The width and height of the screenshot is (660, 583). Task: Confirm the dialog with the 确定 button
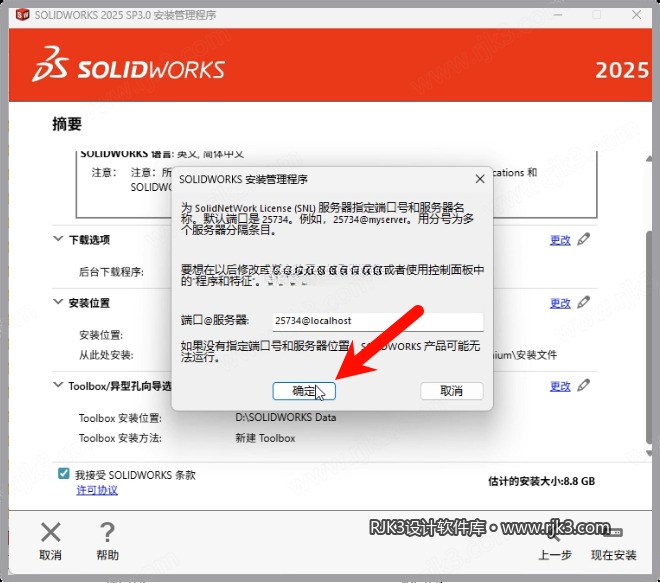pos(304,391)
